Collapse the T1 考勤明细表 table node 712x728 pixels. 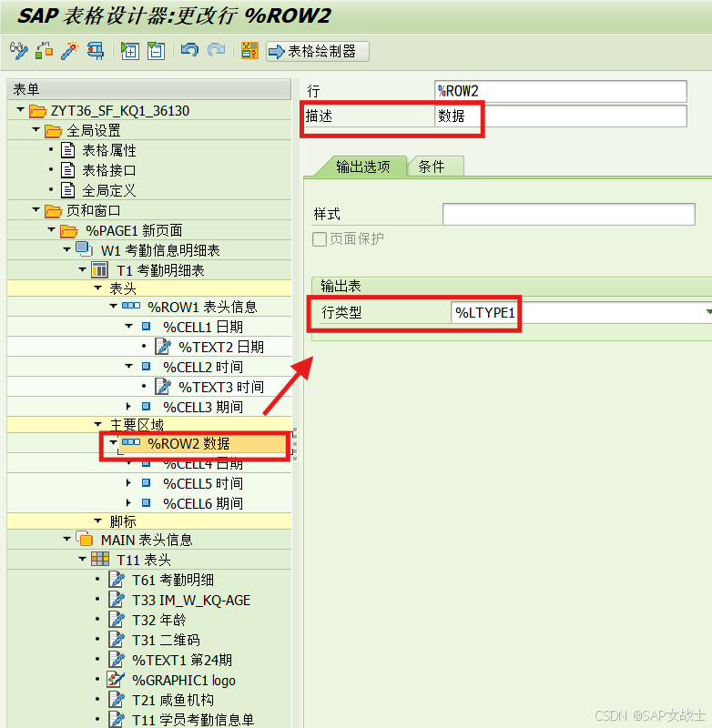(x=83, y=269)
